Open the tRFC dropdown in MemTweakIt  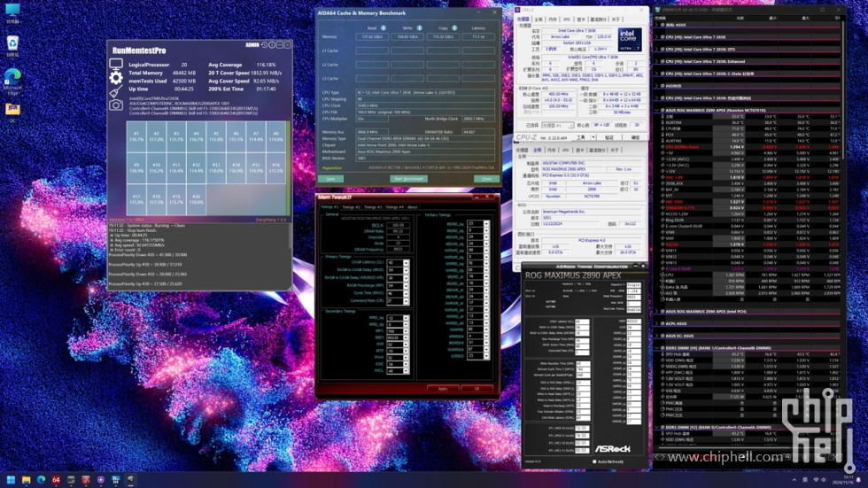pos(406,331)
